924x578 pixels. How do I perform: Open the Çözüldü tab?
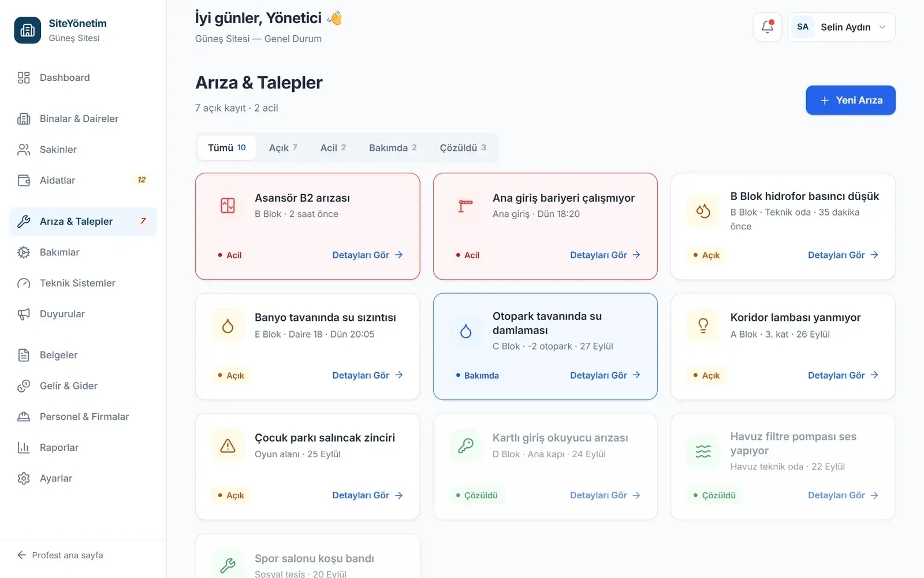[x=463, y=148]
